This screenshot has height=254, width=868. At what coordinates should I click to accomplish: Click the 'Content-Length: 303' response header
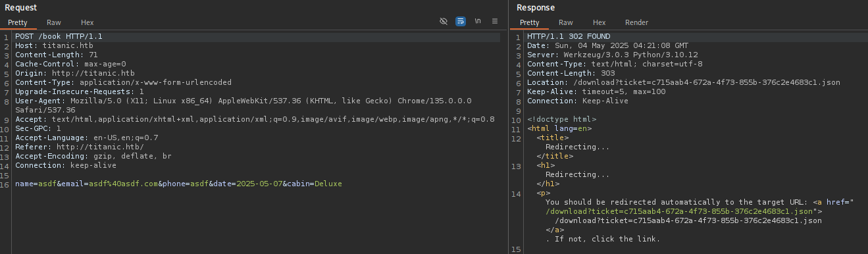571,73
